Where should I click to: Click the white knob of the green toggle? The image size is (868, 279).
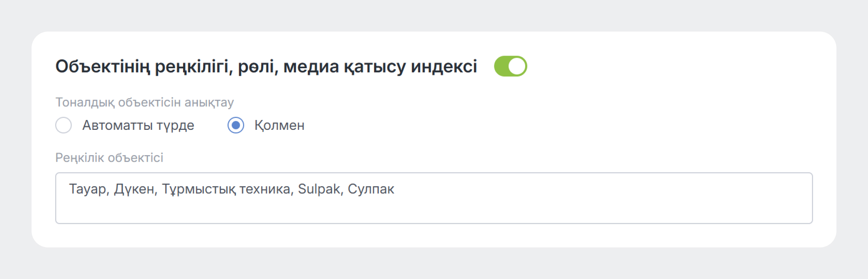pyautogui.click(x=517, y=66)
